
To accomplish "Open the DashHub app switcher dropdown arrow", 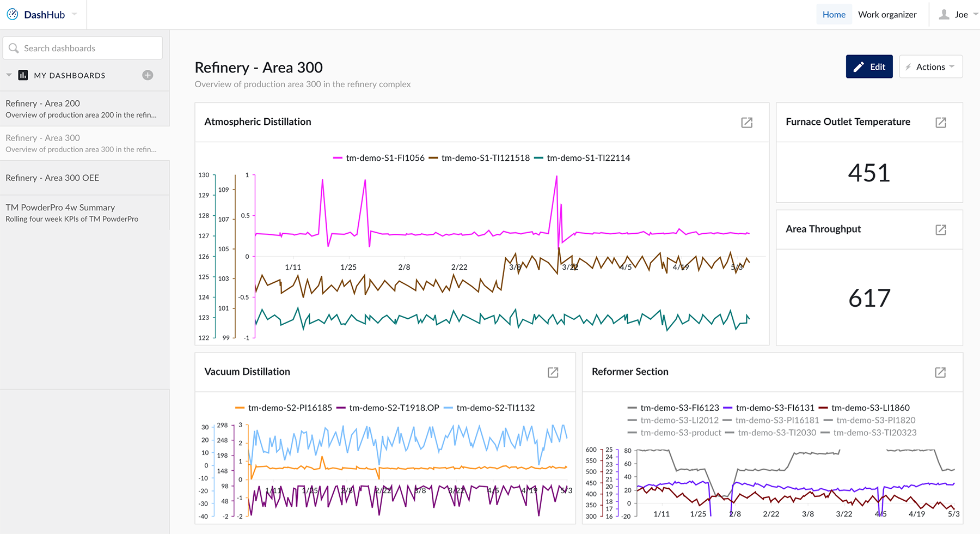I will click(x=75, y=15).
